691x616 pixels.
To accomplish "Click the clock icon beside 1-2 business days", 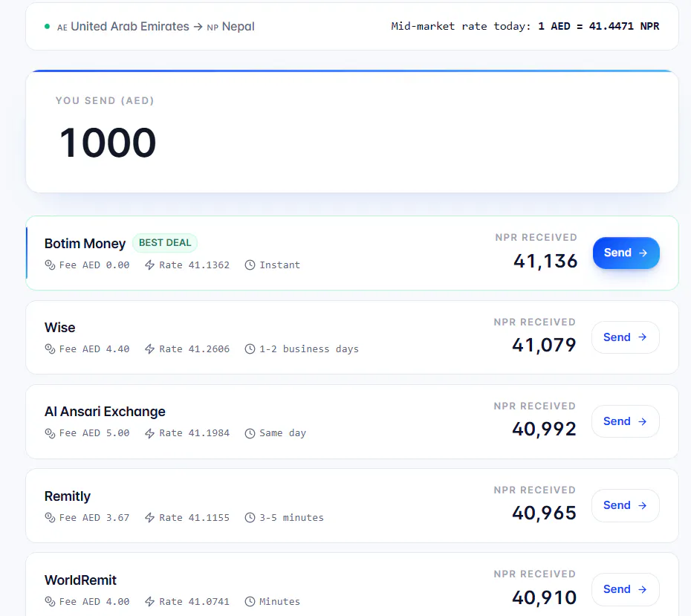I will click(250, 349).
